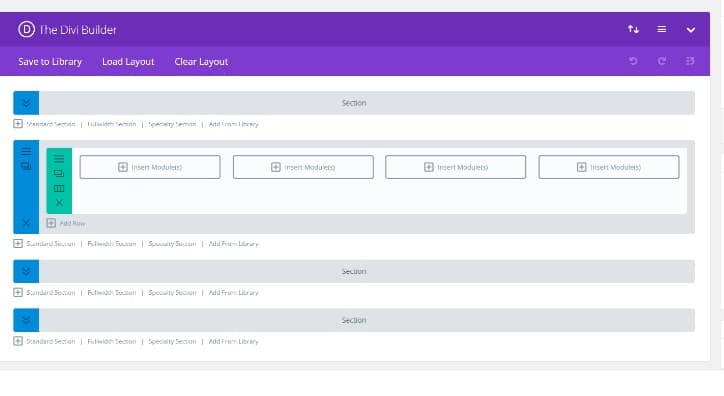Insert Module(s) in the first column

pyautogui.click(x=150, y=167)
